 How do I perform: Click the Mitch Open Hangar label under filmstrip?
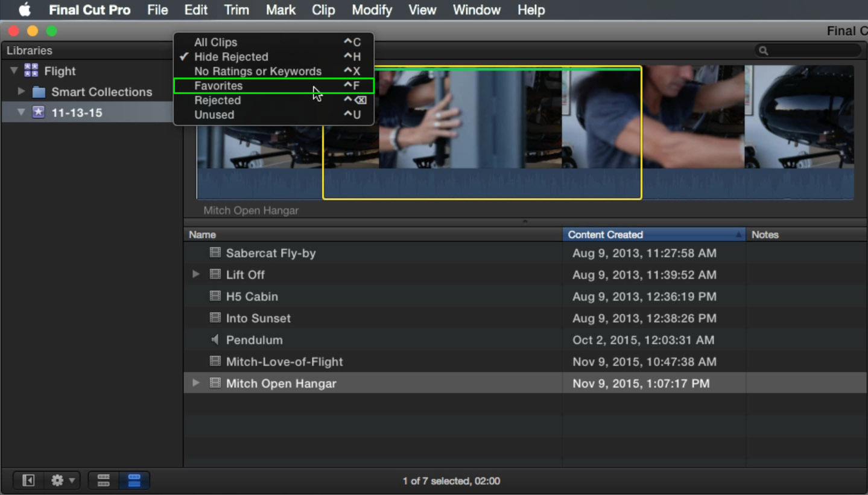[251, 211]
